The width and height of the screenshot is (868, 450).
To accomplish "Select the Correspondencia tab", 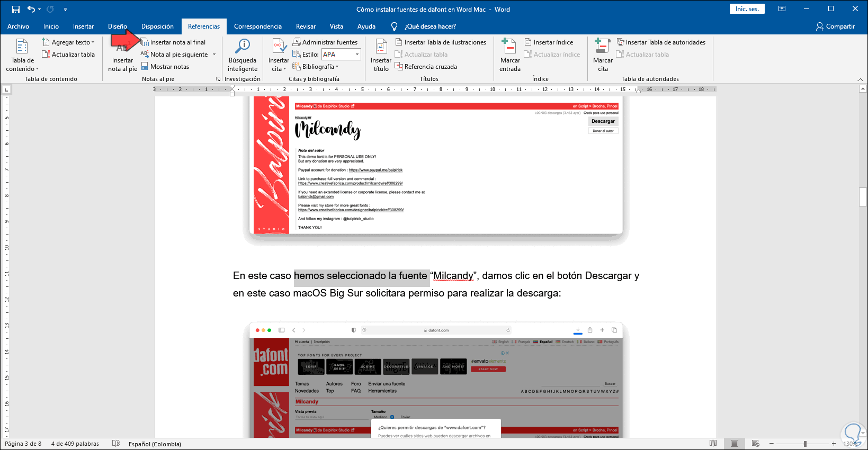I will pos(258,26).
